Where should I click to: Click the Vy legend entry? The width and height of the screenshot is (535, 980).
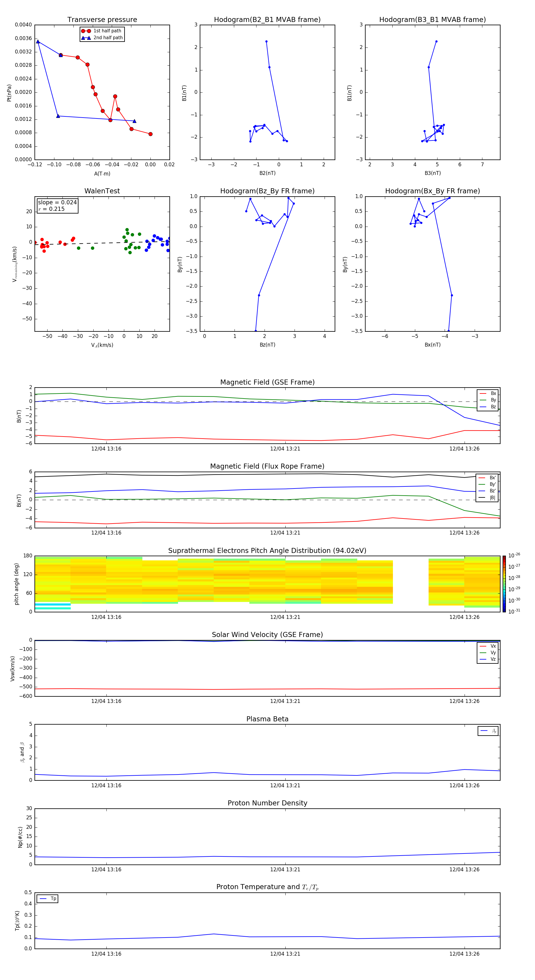coord(488,652)
